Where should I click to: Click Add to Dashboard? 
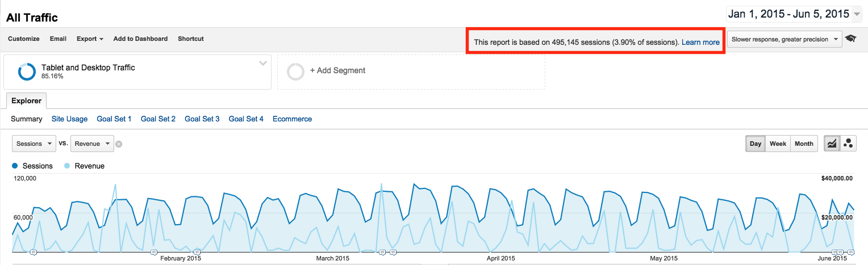(x=140, y=39)
